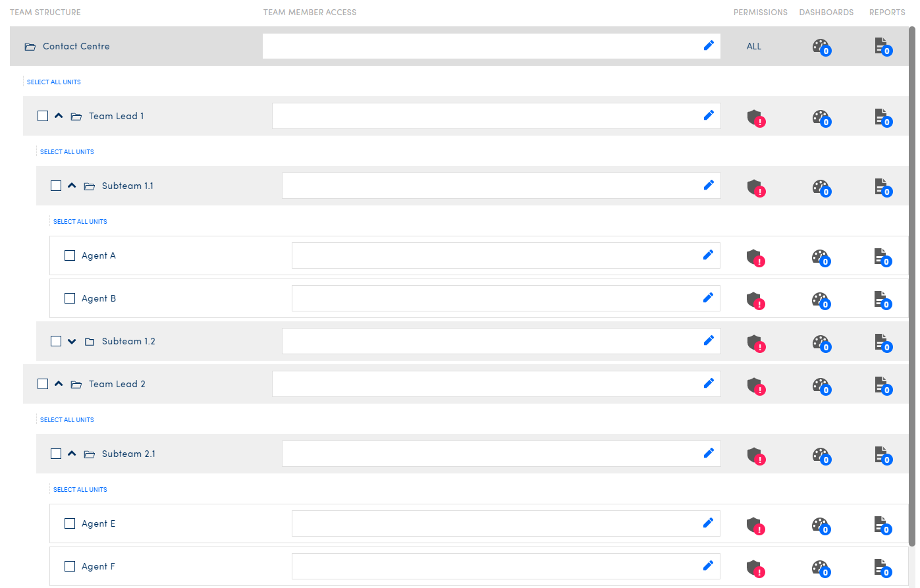Check the Team Lead 1 checkbox
The height and width of the screenshot is (588, 920).
43,116
